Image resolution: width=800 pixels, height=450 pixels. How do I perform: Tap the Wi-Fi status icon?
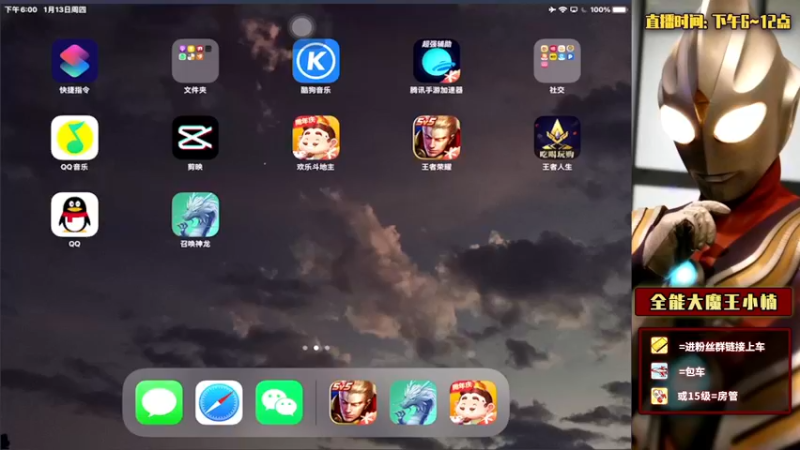[x=563, y=10]
